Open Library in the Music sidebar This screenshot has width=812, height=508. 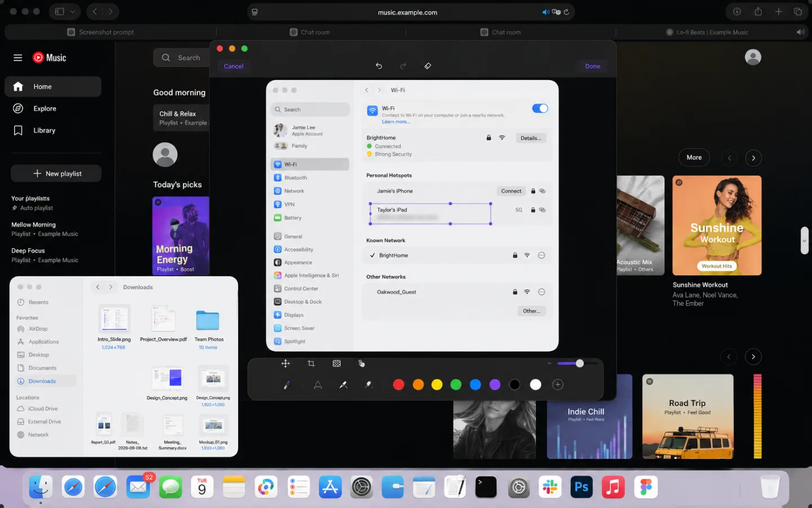click(x=53, y=130)
